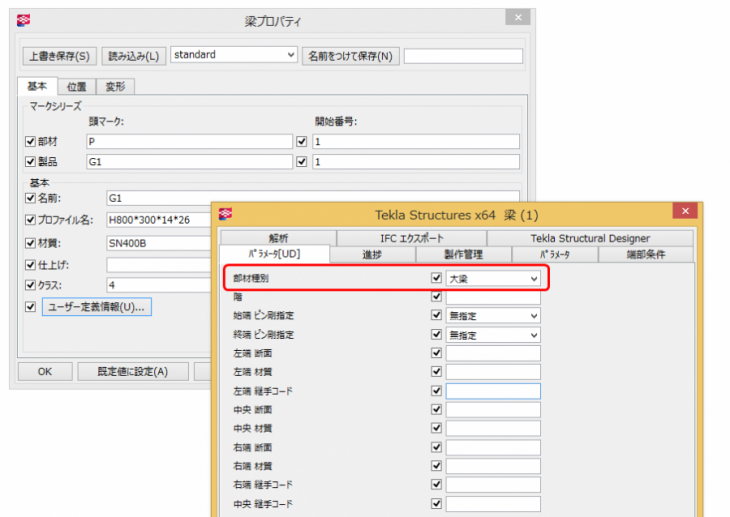The height and width of the screenshot is (517, 730).
Task: Toggle the 部材 checkbox
Action: coord(30,141)
